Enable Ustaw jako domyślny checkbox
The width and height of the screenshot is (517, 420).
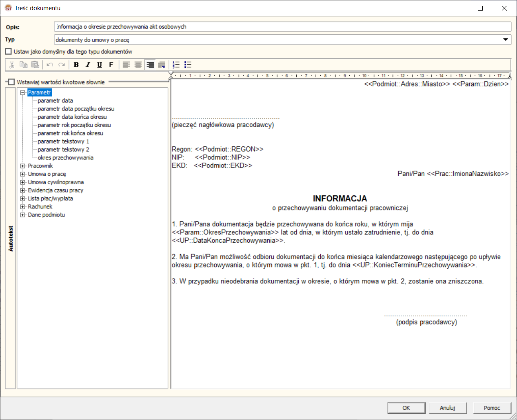point(8,51)
